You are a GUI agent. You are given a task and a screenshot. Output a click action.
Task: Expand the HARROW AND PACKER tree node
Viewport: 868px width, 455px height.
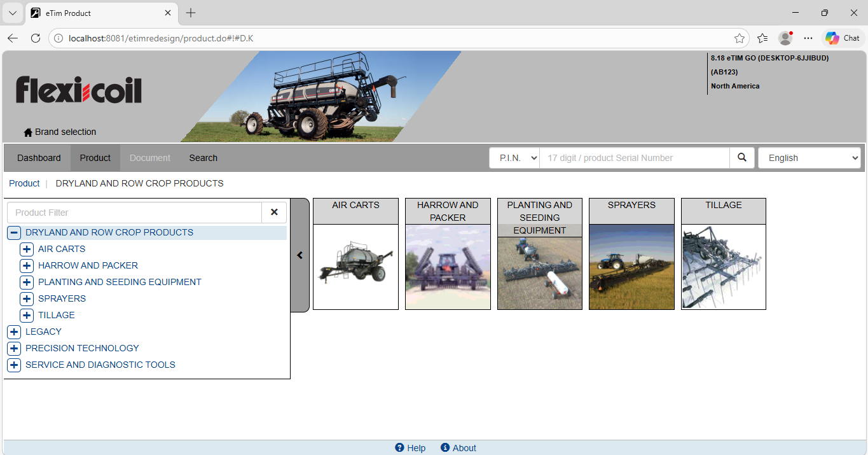click(27, 266)
